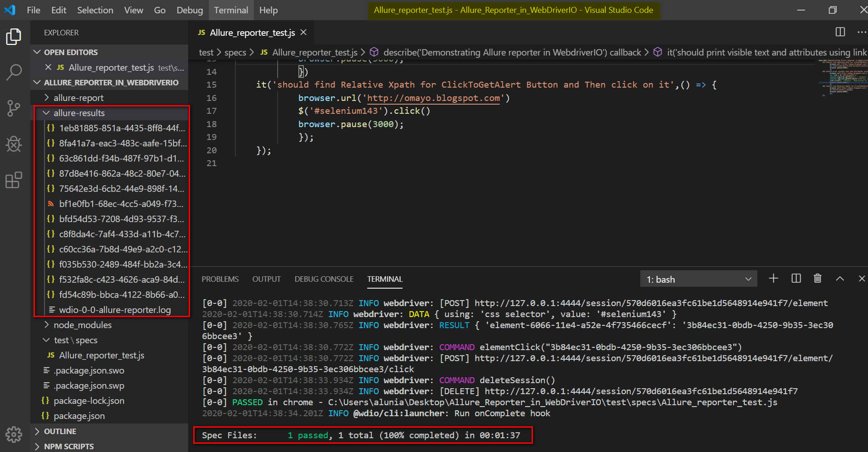Close the terminal panel
Screen dimensions: 868x452
coord(862,279)
